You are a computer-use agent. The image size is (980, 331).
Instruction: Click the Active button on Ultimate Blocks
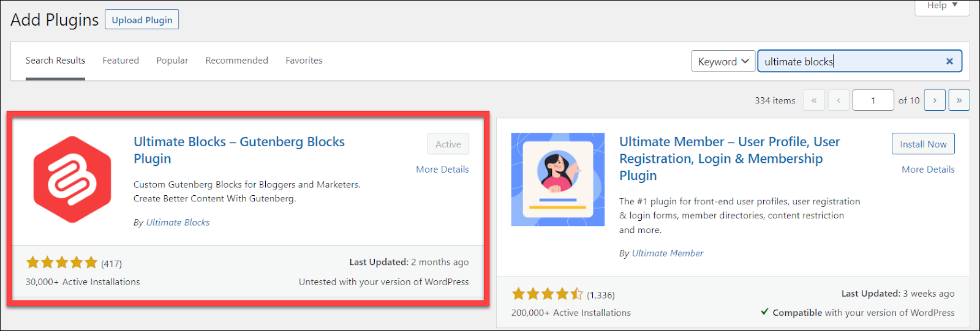click(x=448, y=144)
